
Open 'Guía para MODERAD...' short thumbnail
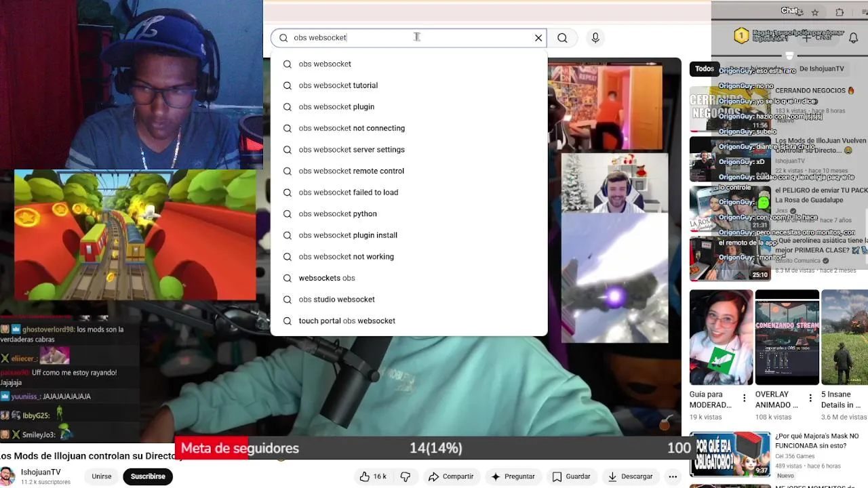pyautogui.click(x=721, y=338)
